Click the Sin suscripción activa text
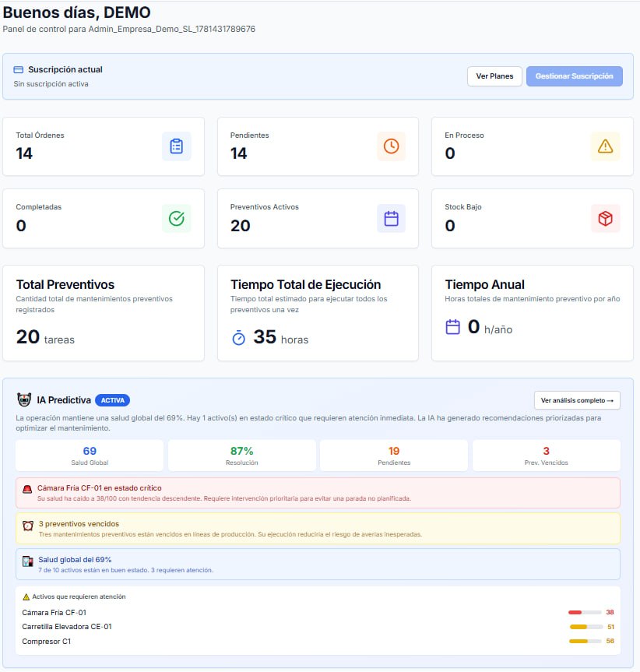Screen dimensions: 640x672 pyautogui.click(x=51, y=84)
